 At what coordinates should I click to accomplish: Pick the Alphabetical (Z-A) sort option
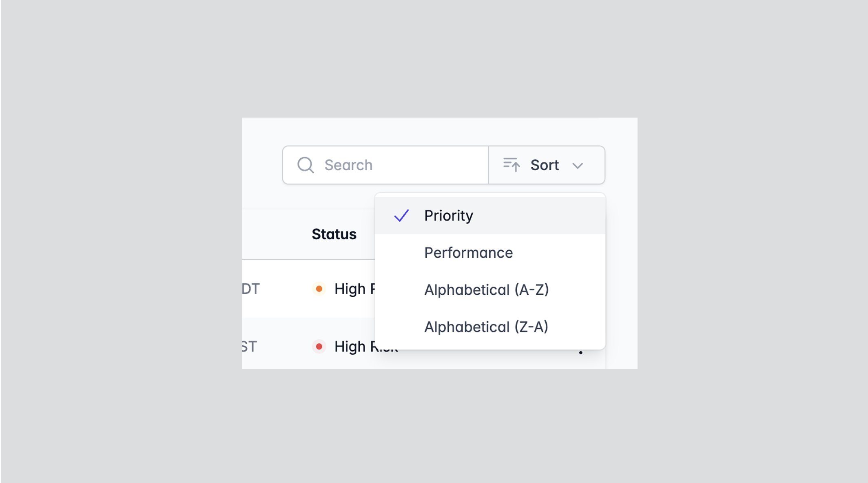coord(486,327)
